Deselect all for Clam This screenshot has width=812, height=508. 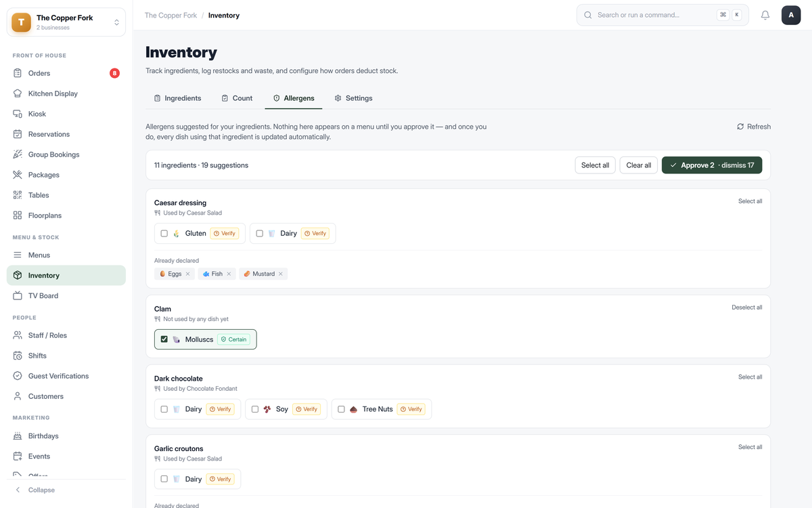click(747, 308)
